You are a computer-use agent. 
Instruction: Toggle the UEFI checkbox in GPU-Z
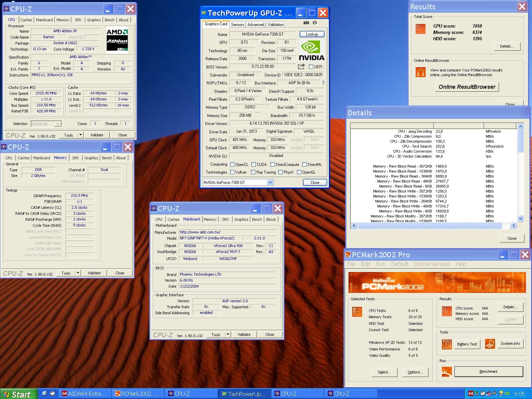coord(311,66)
